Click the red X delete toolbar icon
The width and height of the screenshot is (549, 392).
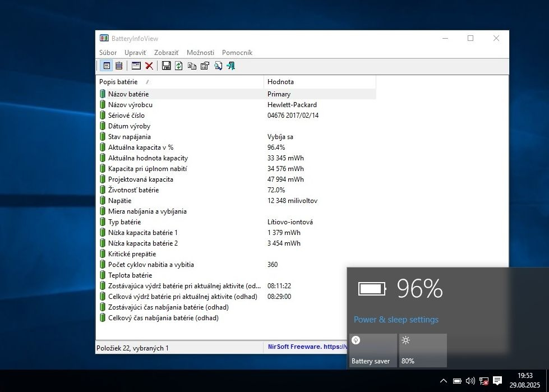coord(149,66)
